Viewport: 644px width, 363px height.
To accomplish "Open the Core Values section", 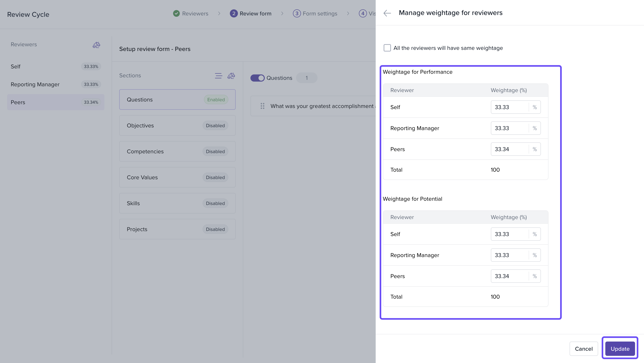I will point(177,177).
